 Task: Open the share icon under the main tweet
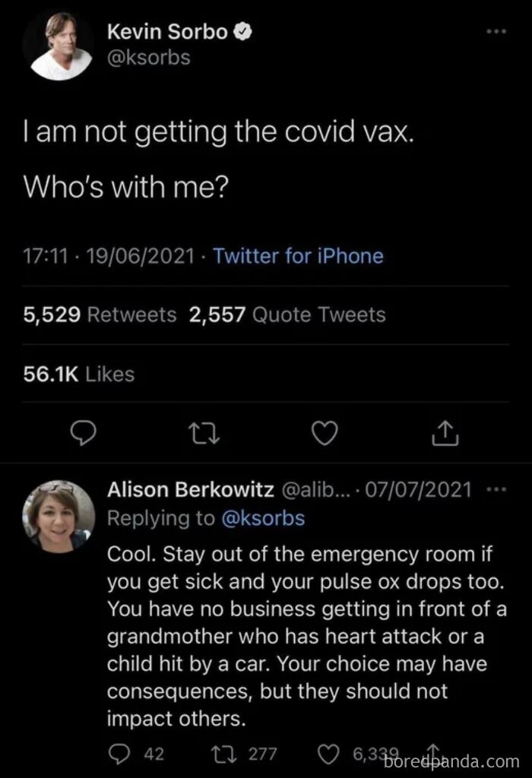(447, 433)
